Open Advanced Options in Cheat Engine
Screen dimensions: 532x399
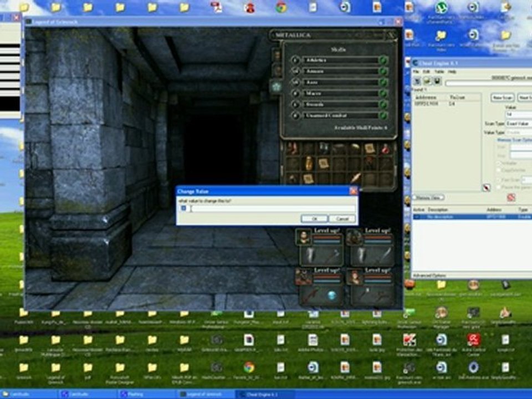[x=429, y=275]
